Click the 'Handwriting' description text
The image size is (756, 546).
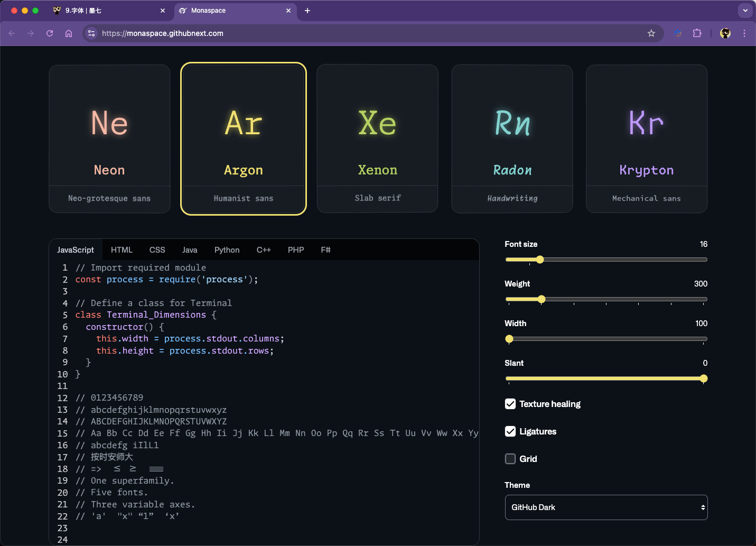coord(512,198)
